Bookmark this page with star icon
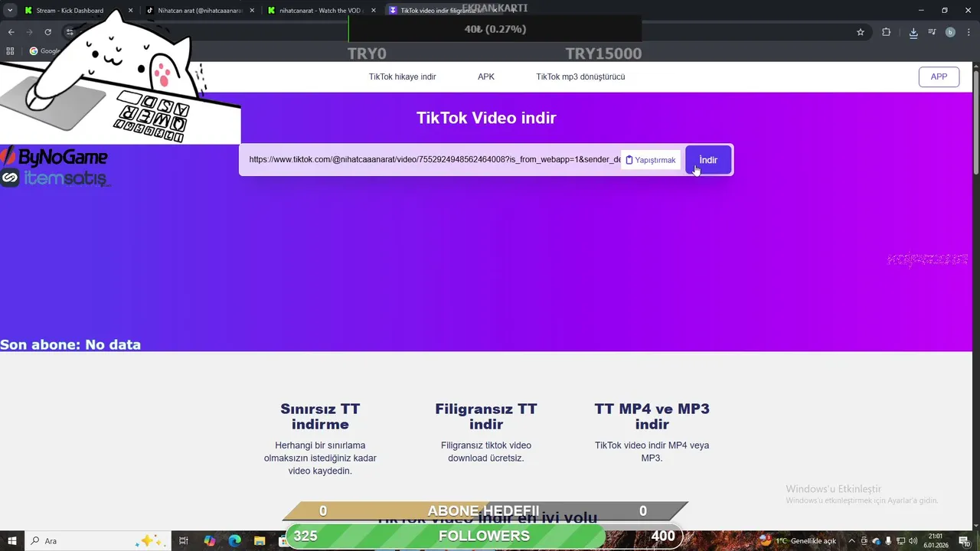This screenshot has height=551, width=980. click(x=861, y=32)
